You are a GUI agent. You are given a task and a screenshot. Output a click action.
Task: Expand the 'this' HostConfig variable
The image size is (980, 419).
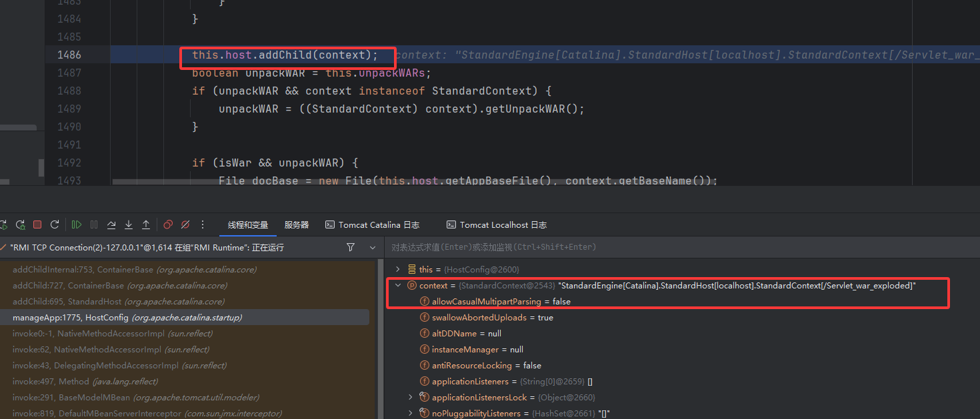tap(398, 269)
